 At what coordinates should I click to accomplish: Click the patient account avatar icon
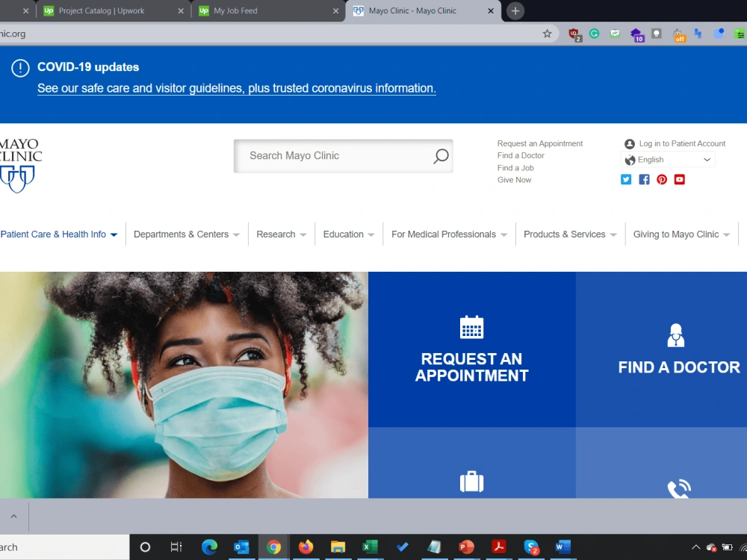[x=629, y=144]
